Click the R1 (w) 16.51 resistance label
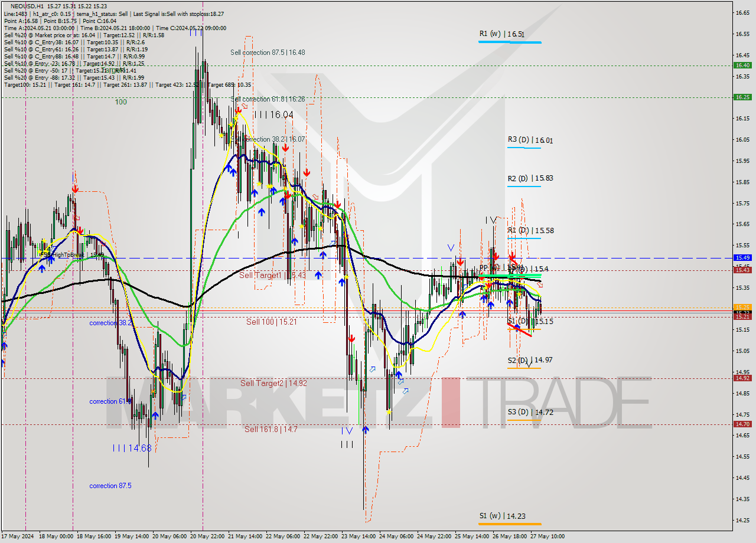The image size is (756, 543). click(x=502, y=34)
